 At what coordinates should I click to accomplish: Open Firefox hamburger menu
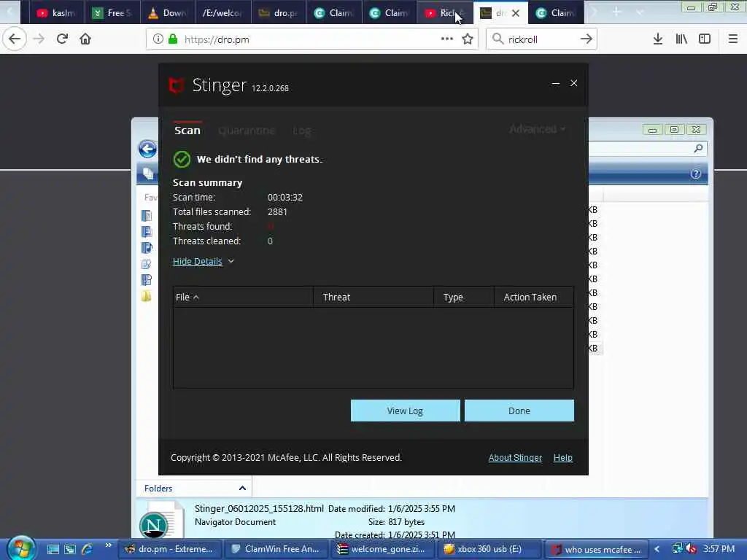click(x=733, y=39)
